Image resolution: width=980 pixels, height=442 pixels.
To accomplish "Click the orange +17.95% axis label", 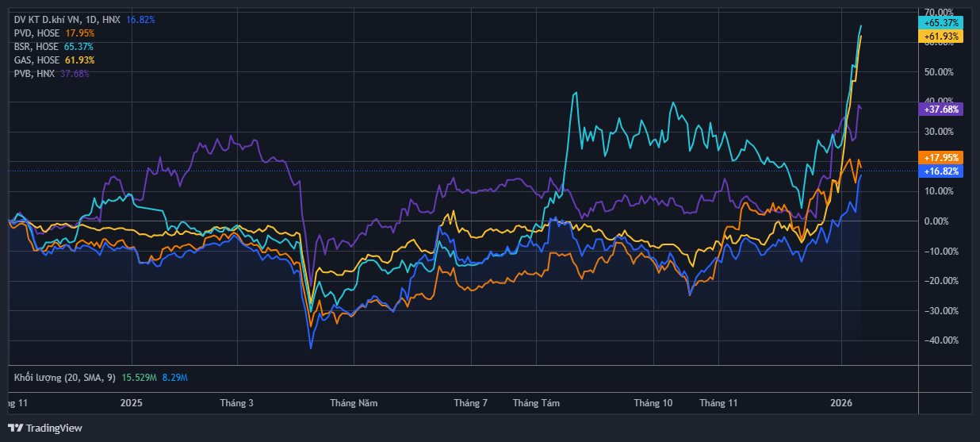I will pyautogui.click(x=940, y=157).
